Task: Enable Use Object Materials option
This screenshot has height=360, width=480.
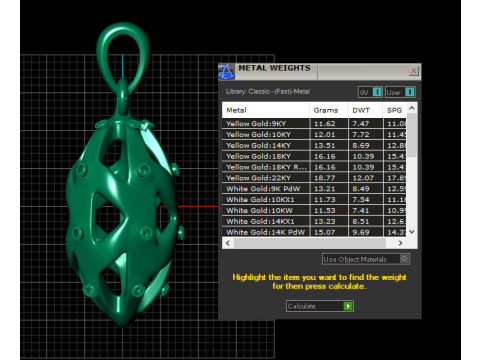Action: click(366, 259)
